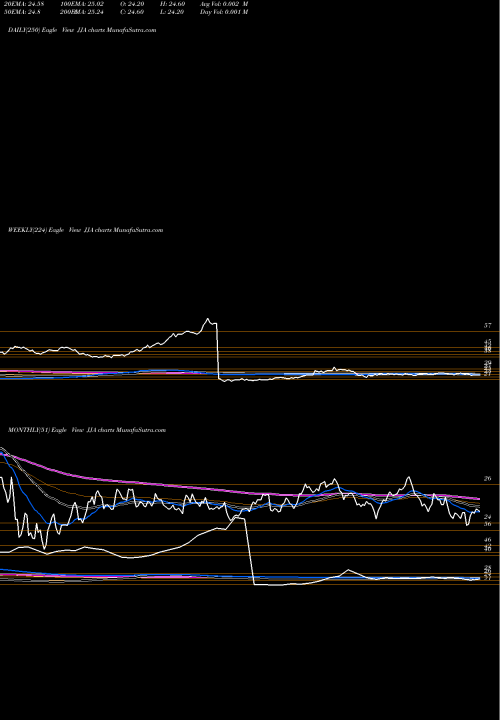Click the 46 price label on monthly chart
The height and width of the screenshot is (720, 500).
488,540
